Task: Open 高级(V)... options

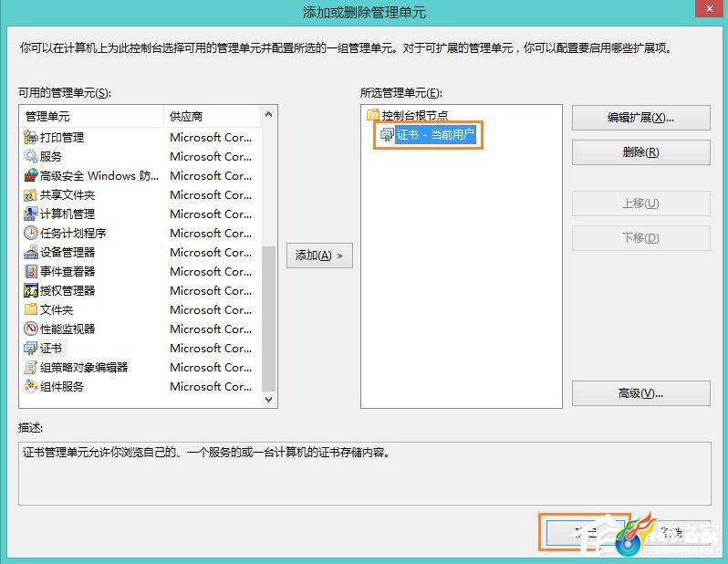Action: [x=640, y=393]
